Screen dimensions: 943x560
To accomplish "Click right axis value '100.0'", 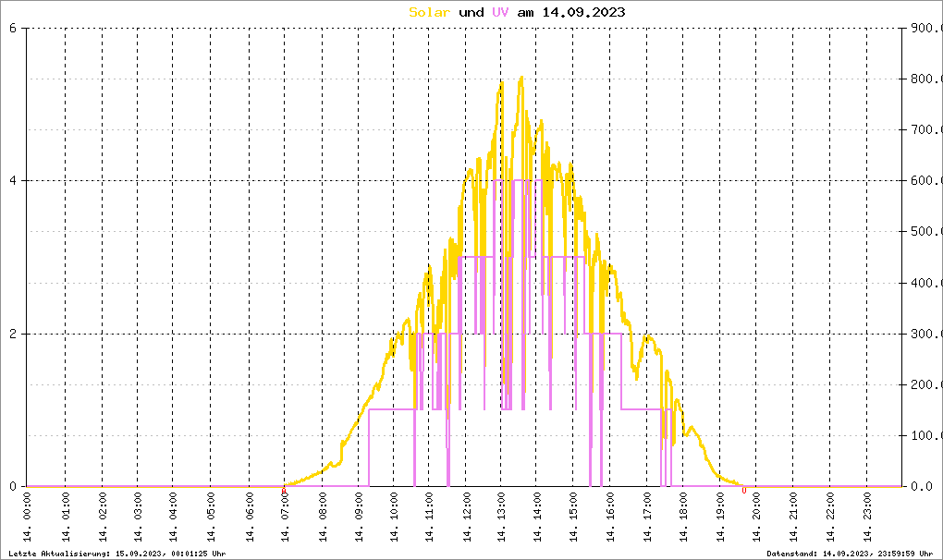I will [x=925, y=435].
